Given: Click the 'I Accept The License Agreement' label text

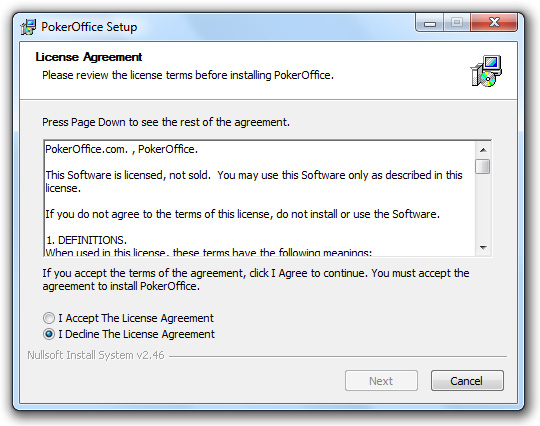Looking at the screenshot, I should click(136, 318).
